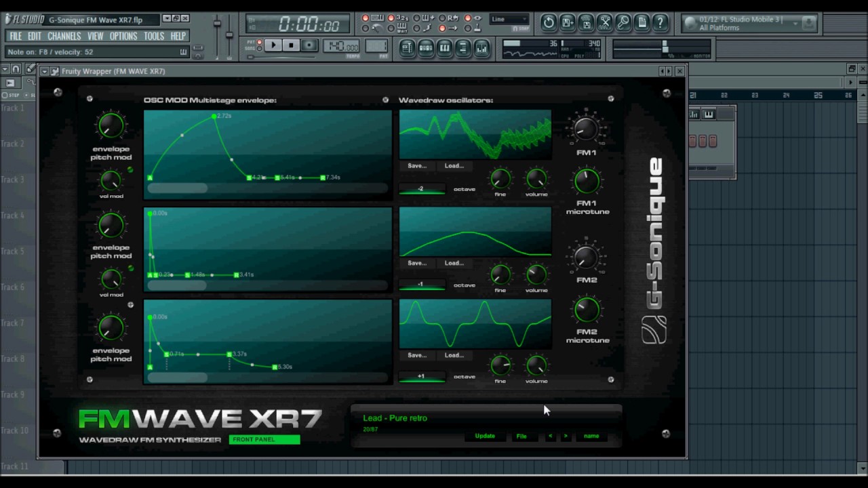
Task: Click second oscillator octave selector showing -1
Action: 421,285
